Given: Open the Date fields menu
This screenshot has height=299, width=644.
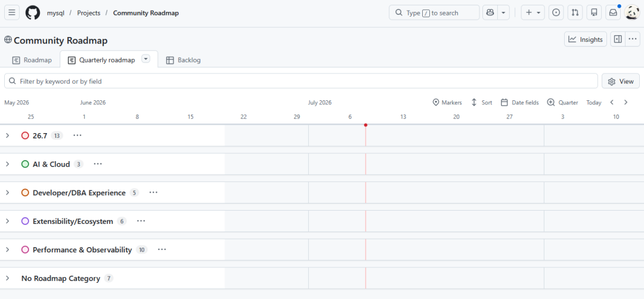Looking at the screenshot, I should (519, 103).
